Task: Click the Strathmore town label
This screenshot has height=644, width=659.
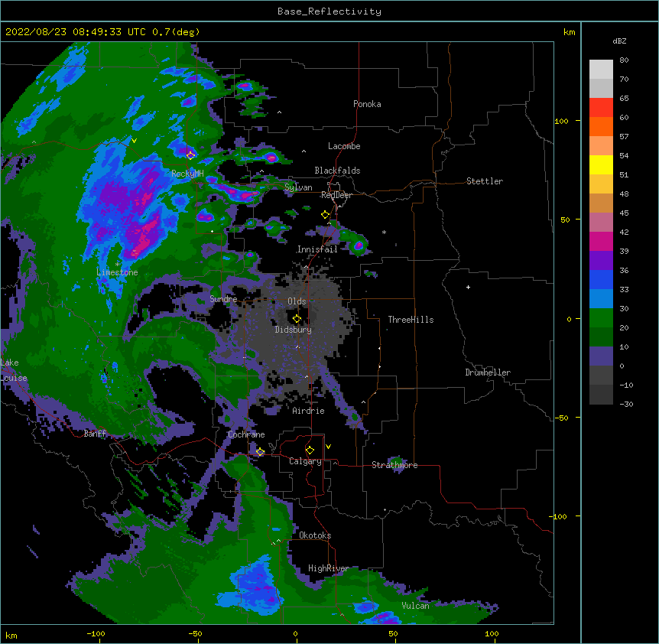Action: (394, 465)
